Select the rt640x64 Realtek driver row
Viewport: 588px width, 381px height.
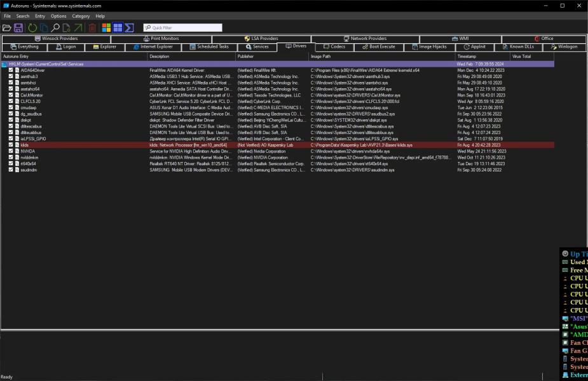[278, 164]
